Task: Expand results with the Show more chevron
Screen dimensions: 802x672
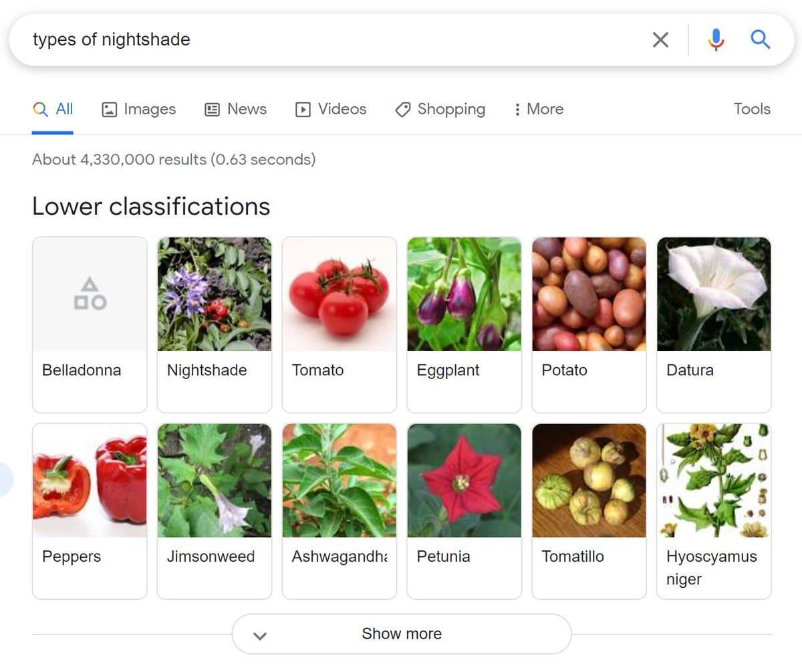Action: [x=261, y=635]
